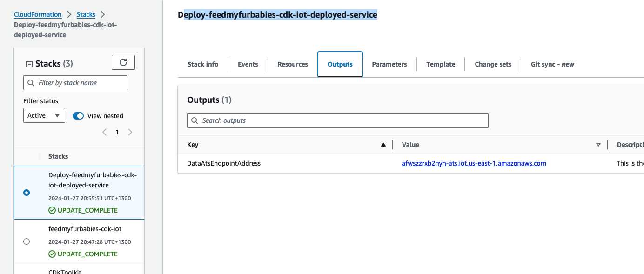This screenshot has height=274, width=644.
Task: Click the Search outputs field
Action: (338, 120)
